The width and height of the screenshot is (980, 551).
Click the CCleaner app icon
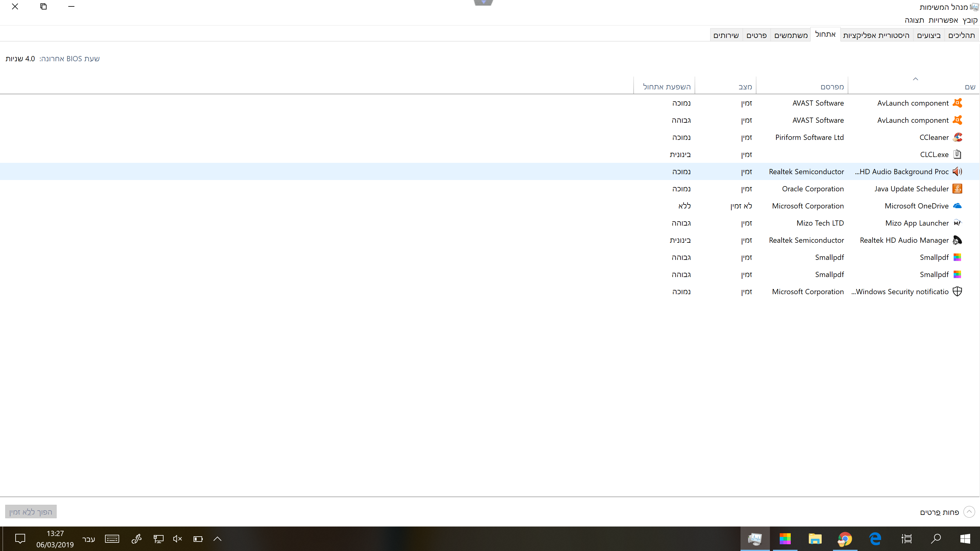tap(957, 137)
